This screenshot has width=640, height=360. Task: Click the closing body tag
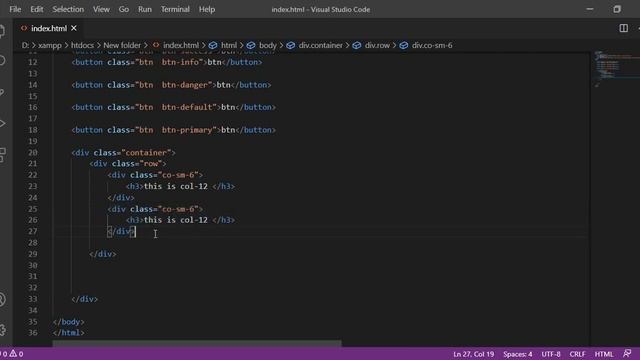(x=69, y=322)
